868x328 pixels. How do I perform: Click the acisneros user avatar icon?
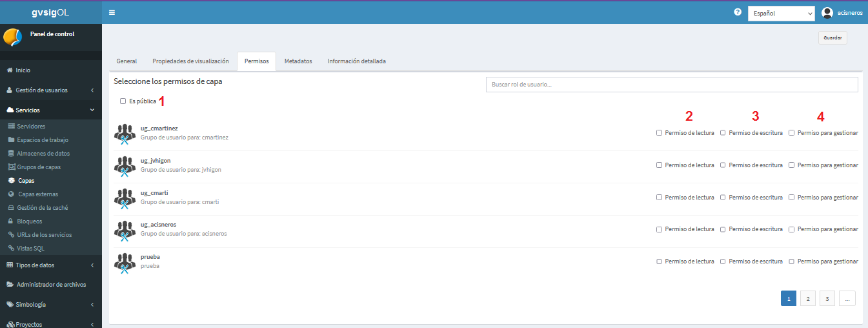click(827, 13)
